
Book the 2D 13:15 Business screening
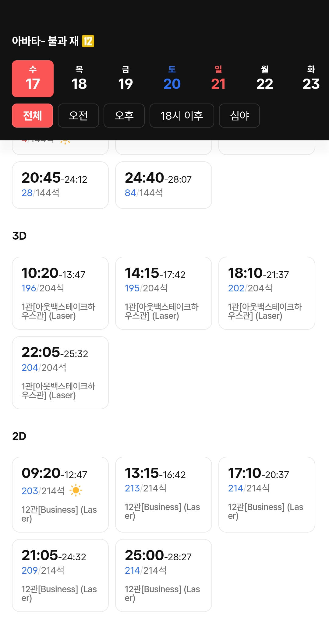[163, 494]
